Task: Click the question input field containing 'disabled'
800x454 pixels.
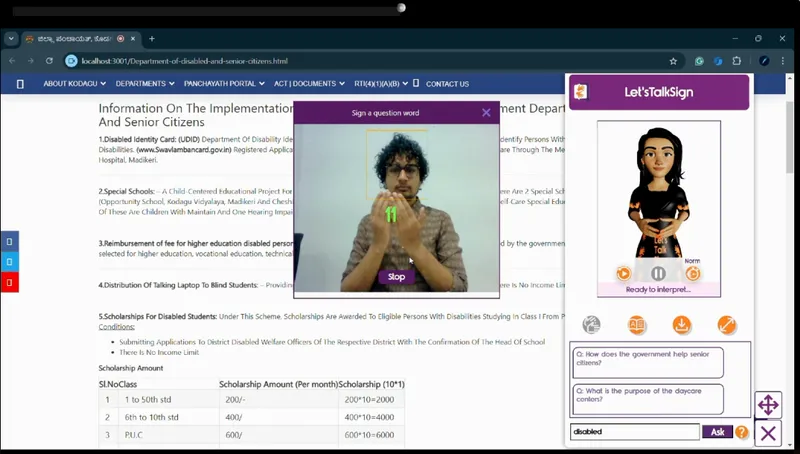Action: [x=635, y=432]
